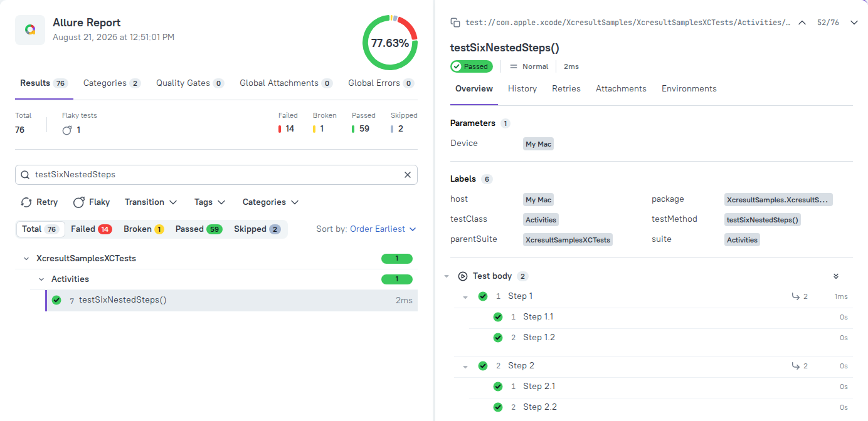Click the flaky tests bomb icon in the summary

pyautogui.click(x=67, y=130)
